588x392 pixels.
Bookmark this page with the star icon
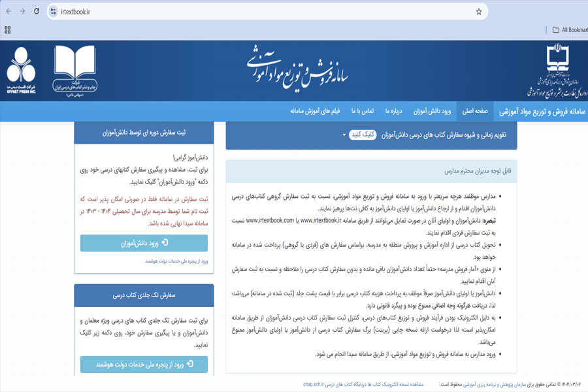pyautogui.click(x=479, y=12)
